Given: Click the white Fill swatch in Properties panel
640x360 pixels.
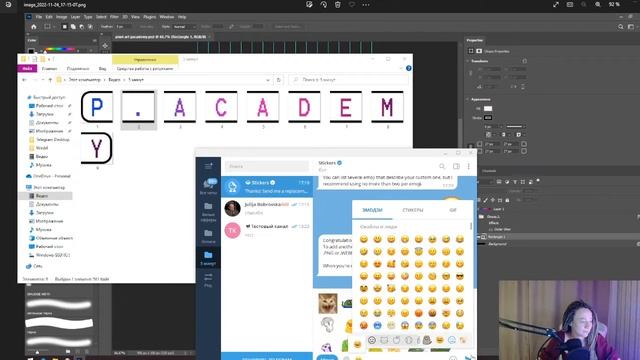Looking at the screenshot, I should 488,109.
